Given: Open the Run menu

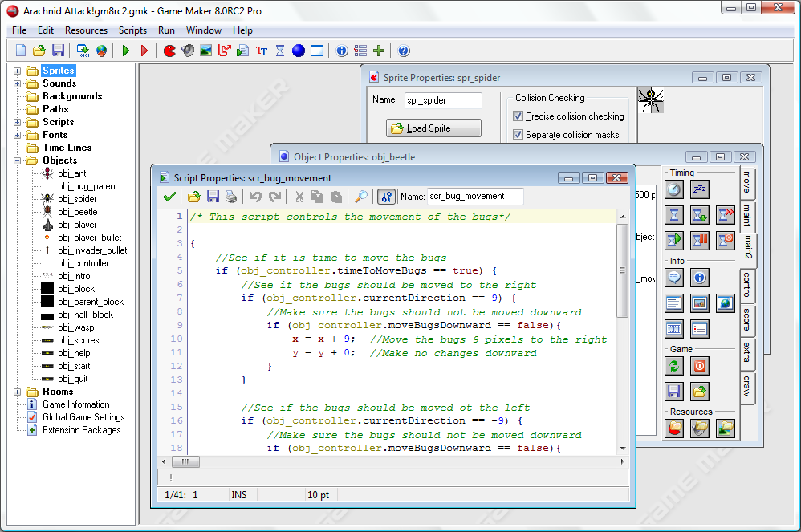Looking at the screenshot, I should point(166,30).
